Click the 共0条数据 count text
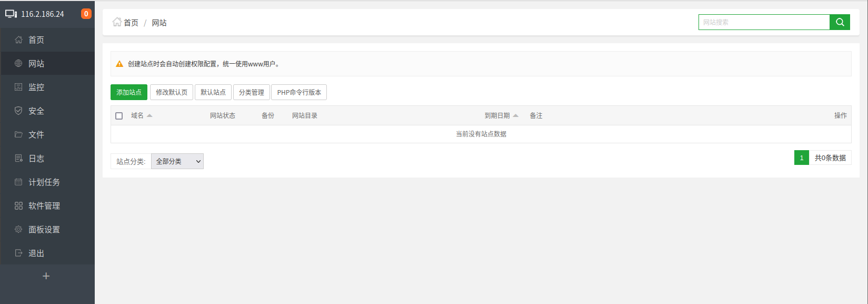Viewport: 868px width, 304px height. click(x=830, y=158)
